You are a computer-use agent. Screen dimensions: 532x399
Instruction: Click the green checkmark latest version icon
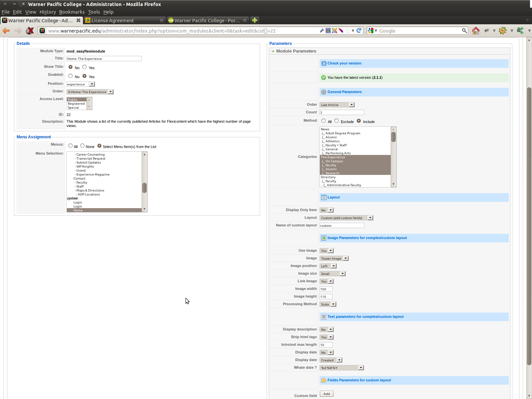coord(324,77)
